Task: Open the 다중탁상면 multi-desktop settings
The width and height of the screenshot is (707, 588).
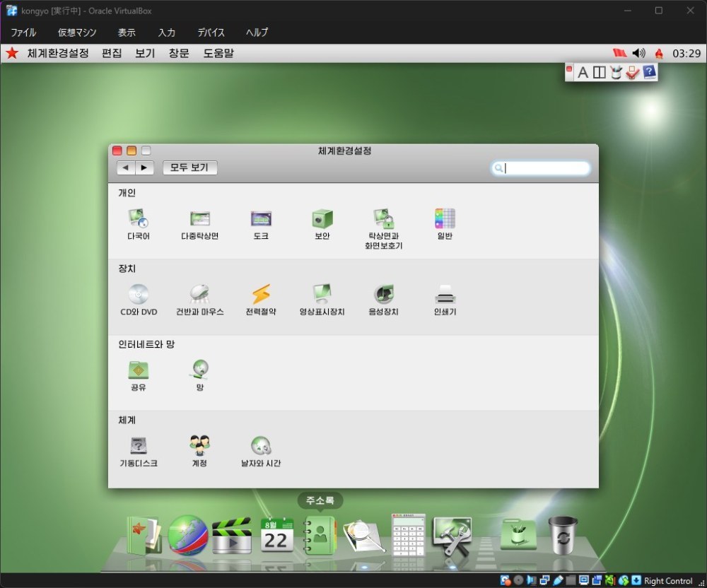Action: point(200,224)
